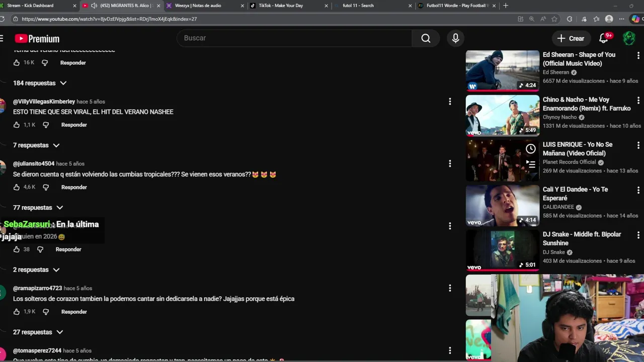Reply to the 16 K likes comment
This screenshot has height=362, width=644.
tap(73, 63)
